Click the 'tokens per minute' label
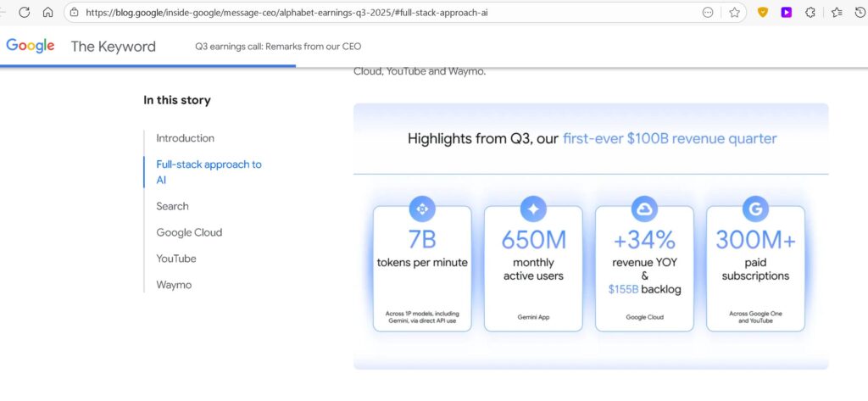868x401 pixels. point(422,263)
